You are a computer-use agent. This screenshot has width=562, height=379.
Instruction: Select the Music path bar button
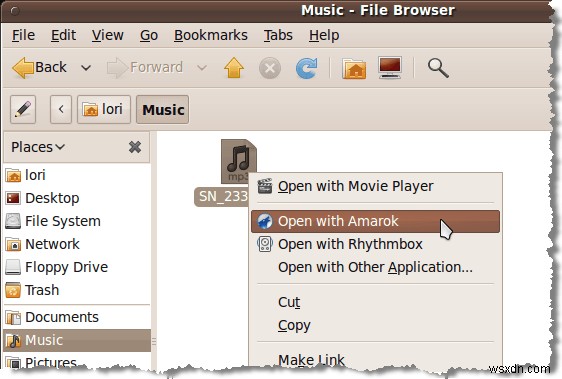[x=163, y=109]
